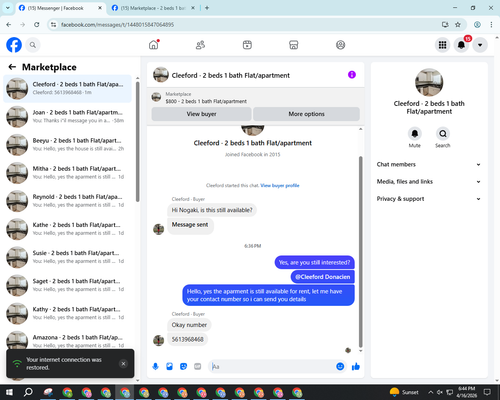Screen dimensions: 500x400
Task: Open the Facebook logo home link
Action: click(x=14, y=45)
